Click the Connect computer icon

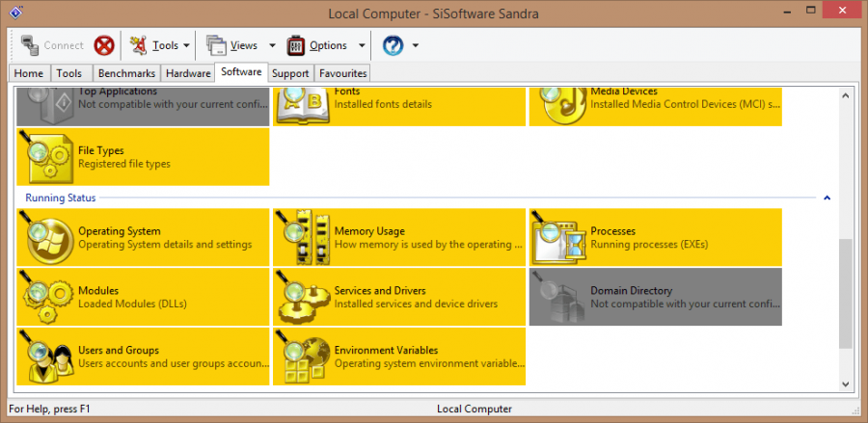[29, 45]
